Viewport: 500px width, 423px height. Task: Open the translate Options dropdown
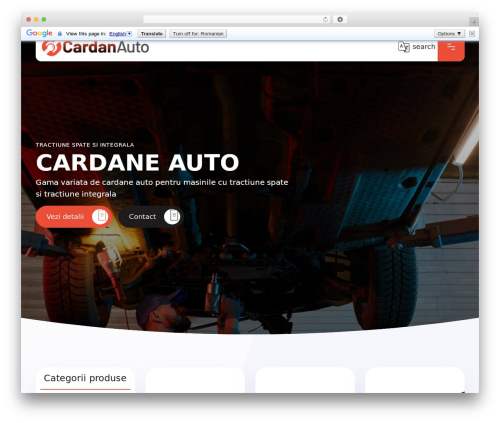(x=449, y=34)
